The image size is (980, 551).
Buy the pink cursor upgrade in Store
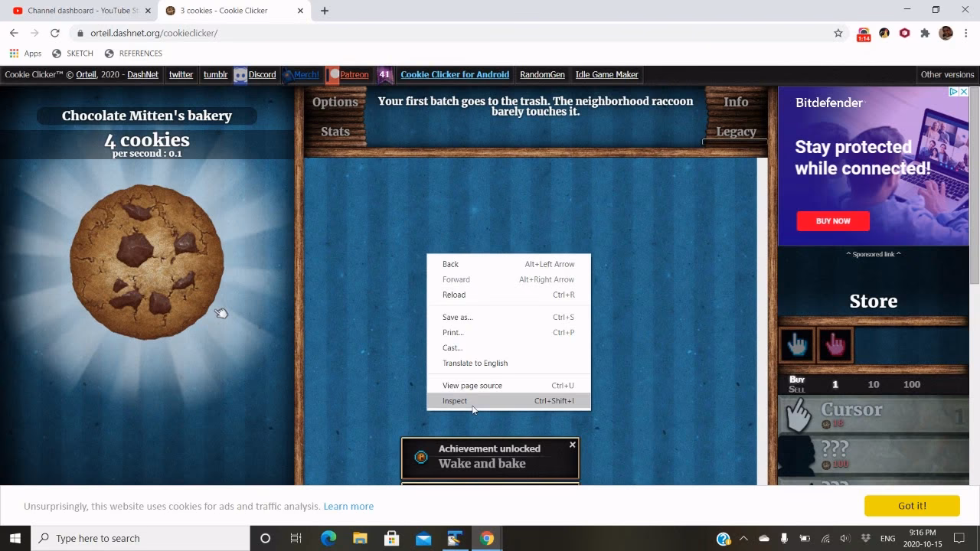(x=835, y=345)
